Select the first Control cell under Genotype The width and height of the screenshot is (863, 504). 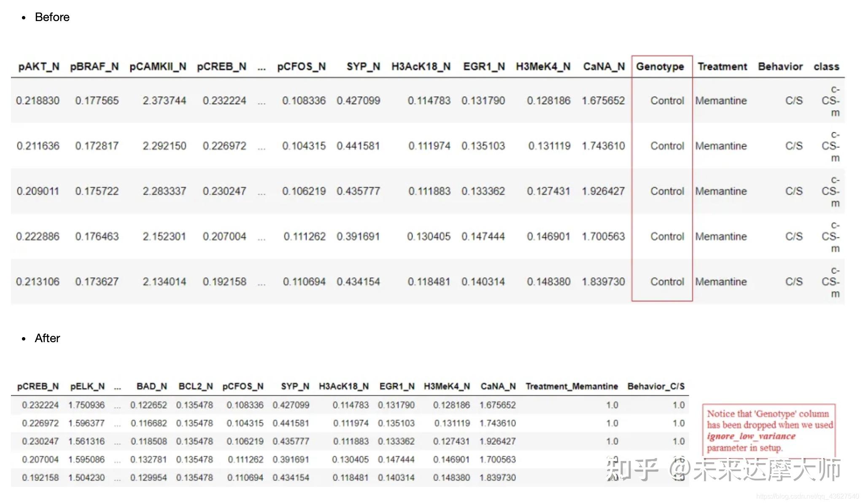pyautogui.click(x=667, y=101)
